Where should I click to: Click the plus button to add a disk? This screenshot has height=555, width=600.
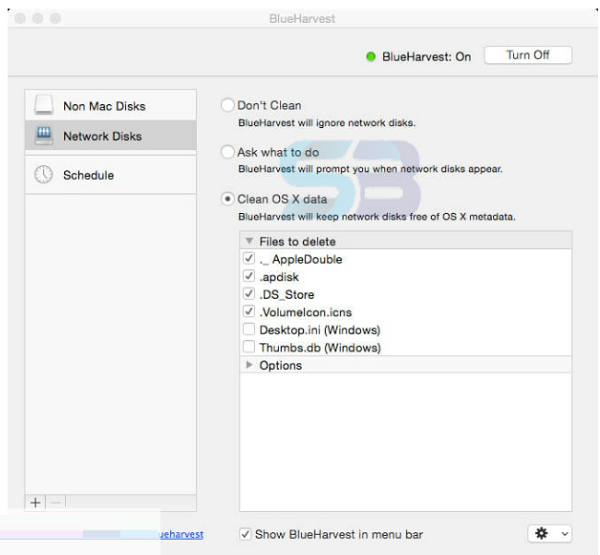pyautogui.click(x=36, y=502)
